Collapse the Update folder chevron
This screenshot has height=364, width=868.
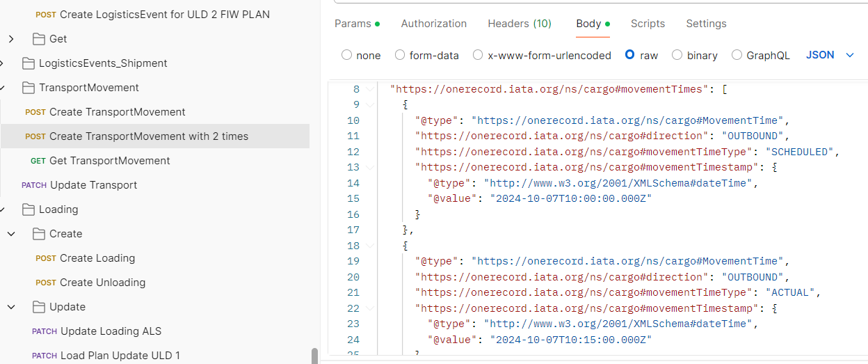[11, 307]
